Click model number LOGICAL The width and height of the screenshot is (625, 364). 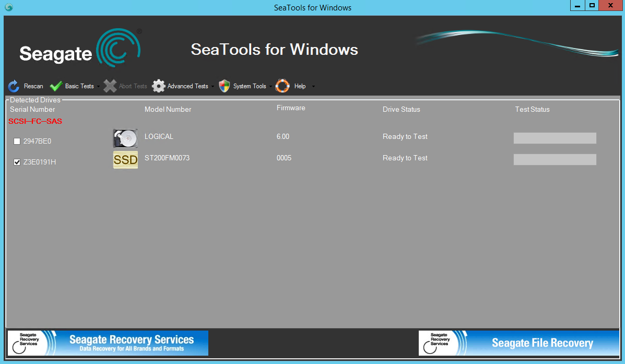159,136
